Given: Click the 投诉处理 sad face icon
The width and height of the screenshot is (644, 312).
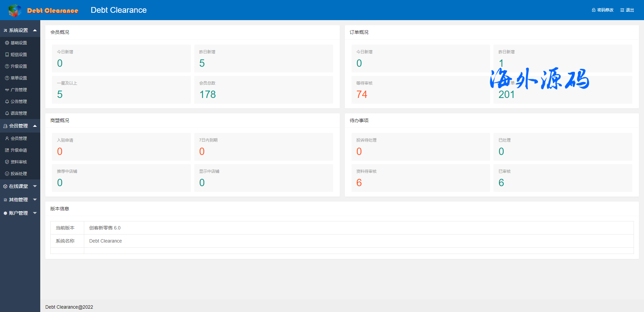Looking at the screenshot, I should coord(7,174).
